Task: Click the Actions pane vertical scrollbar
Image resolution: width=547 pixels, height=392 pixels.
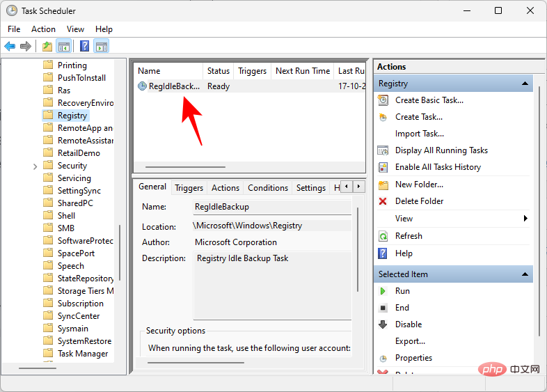Action: point(540,212)
